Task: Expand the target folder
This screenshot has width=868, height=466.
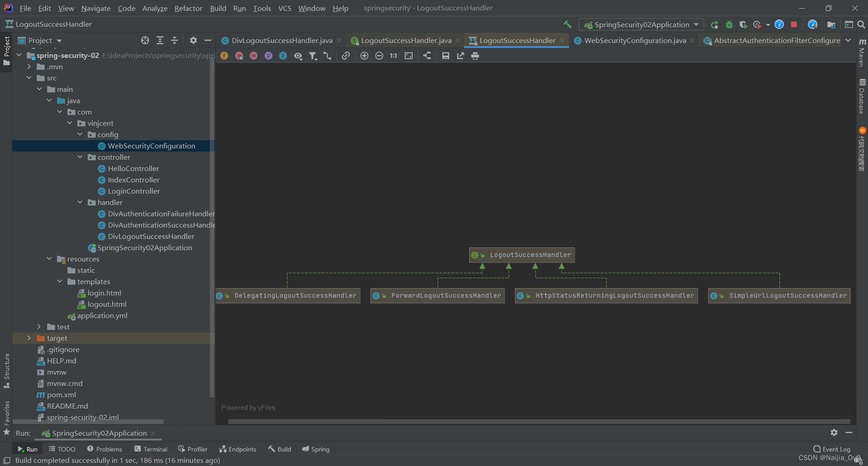Action: 29,338
